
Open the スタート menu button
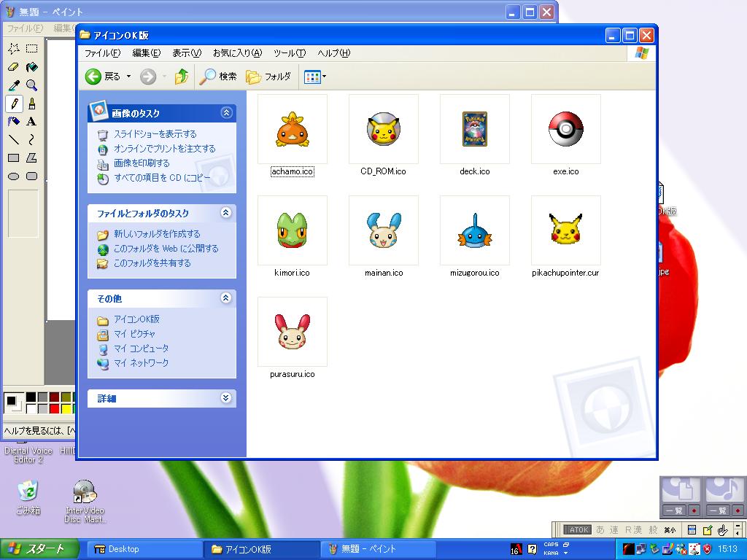coord(39,549)
